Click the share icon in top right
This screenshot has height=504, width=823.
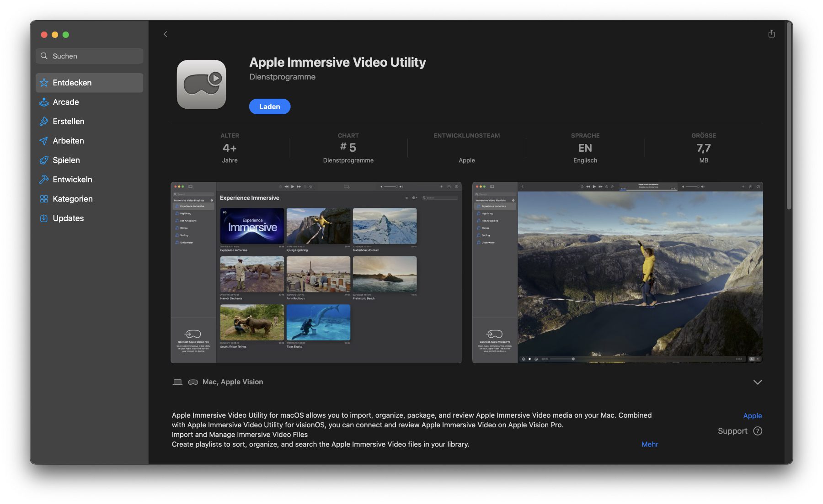pyautogui.click(x=771, y=34)
